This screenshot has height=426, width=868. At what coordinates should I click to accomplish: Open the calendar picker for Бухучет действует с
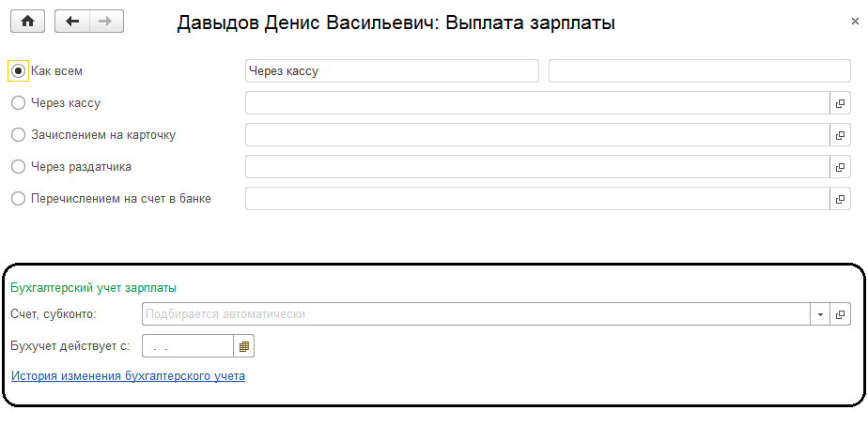244,346
